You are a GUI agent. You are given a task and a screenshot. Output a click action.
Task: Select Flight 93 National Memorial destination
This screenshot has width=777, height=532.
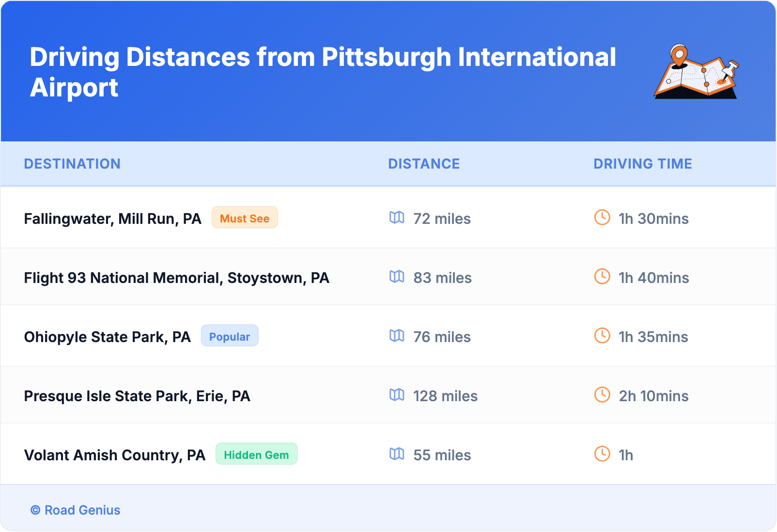tap(176, 278)
